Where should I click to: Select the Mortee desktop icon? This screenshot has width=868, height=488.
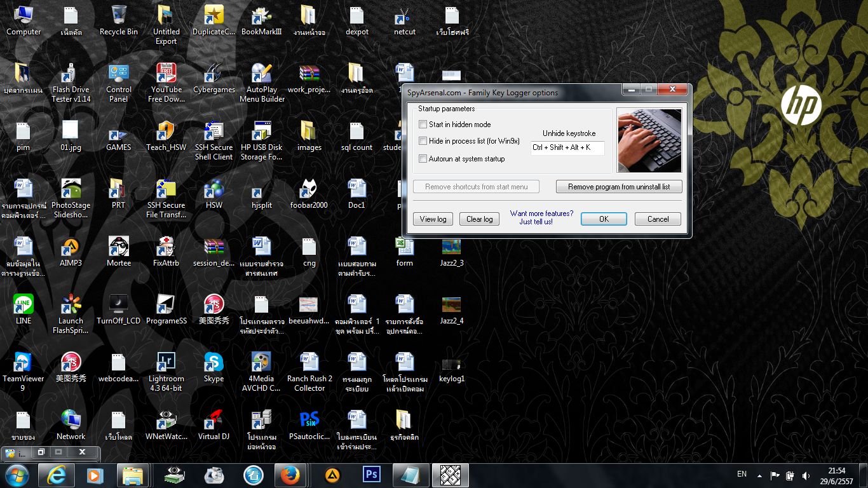(119, 252)
